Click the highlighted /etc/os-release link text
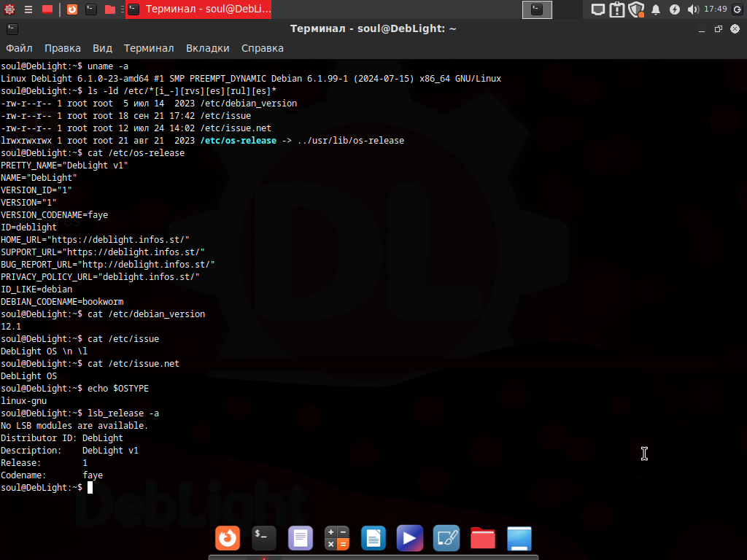The height and width of the screenshot is (560, 747). pos(239,141)
